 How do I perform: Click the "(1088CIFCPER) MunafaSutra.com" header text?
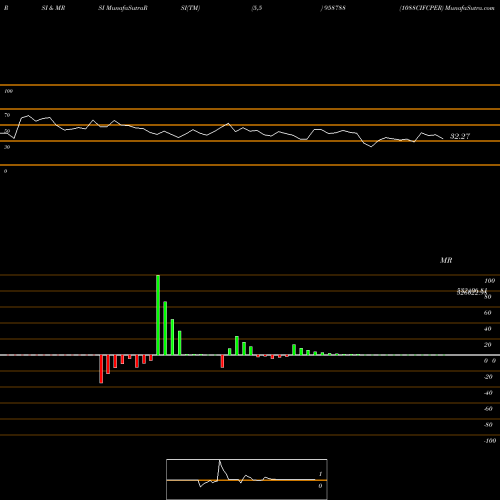(x=447, y=8)
